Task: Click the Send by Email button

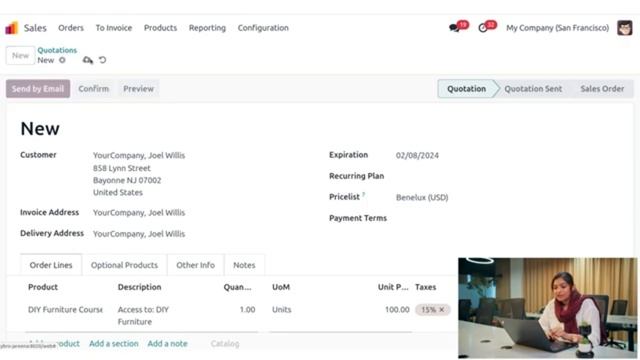Action: [x=38, y=89]
